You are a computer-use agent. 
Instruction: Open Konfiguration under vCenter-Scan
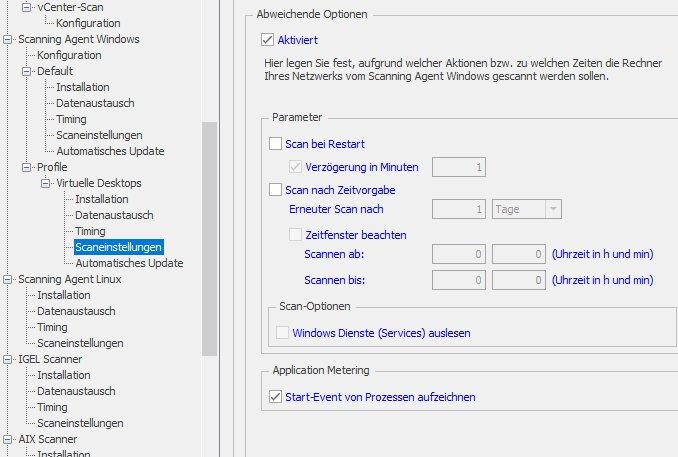click(x=88, y=23)
